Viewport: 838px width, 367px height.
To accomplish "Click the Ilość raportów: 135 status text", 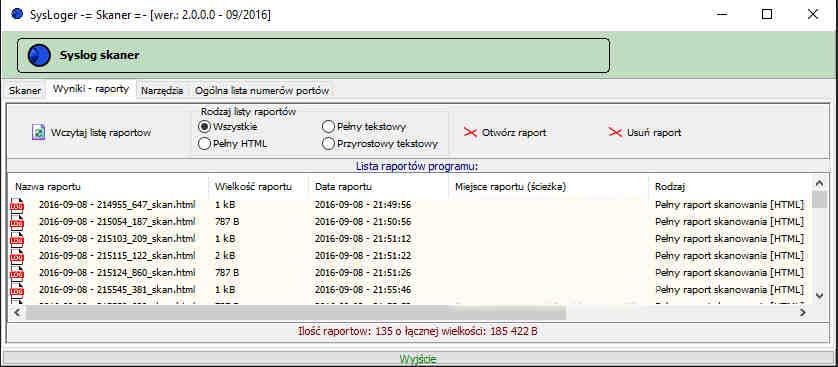I will click(x=417, y=331).
